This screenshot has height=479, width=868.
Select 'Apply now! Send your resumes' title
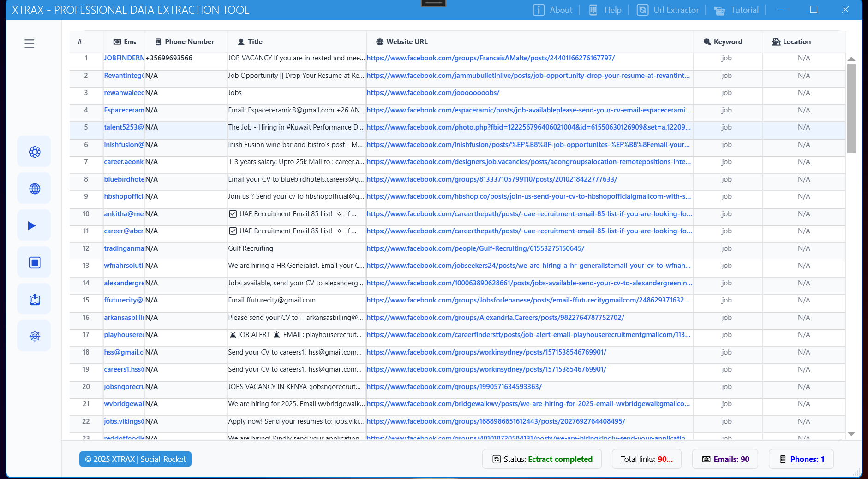tap(296, 421)
